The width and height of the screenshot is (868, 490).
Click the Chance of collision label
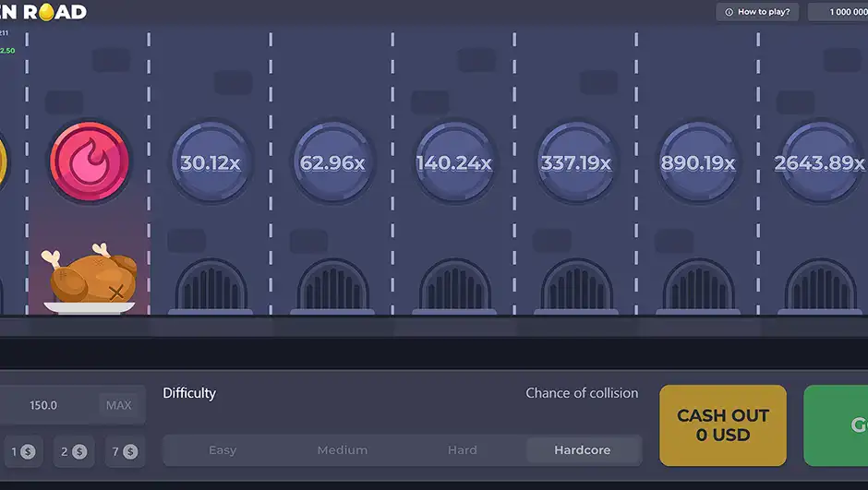[582, 393]
